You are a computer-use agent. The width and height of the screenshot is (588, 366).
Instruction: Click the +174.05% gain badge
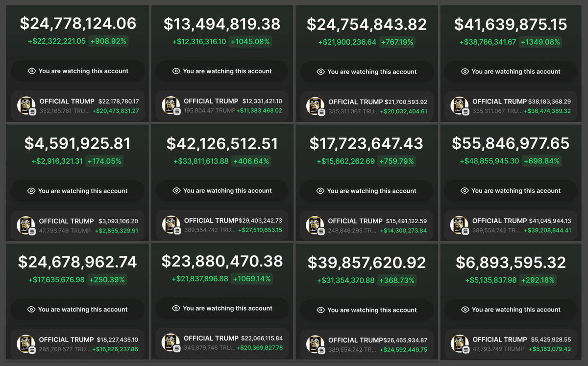[104, 161]
